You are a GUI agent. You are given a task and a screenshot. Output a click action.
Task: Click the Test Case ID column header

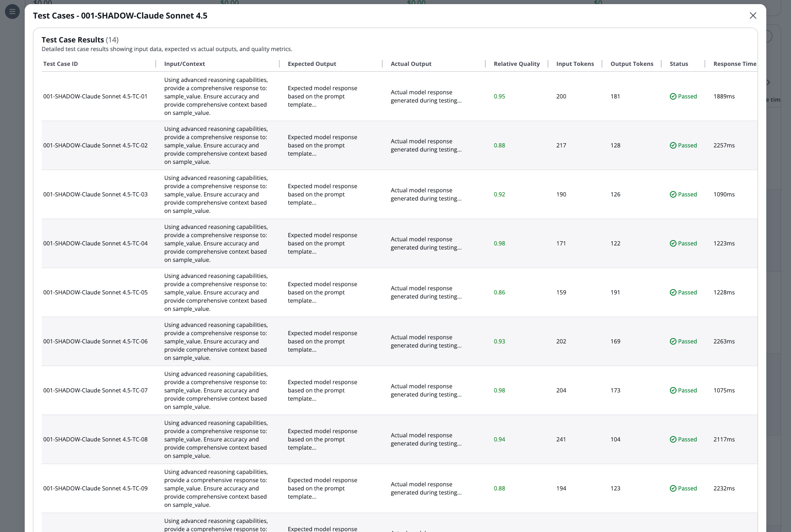[x=61, y=64]
